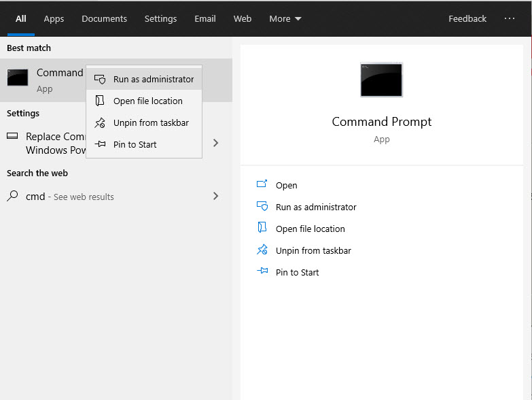Click shield icon beside context menu Run as administrator
The height and width of the screenshot is (400, 532).
[x=100, y=80]
